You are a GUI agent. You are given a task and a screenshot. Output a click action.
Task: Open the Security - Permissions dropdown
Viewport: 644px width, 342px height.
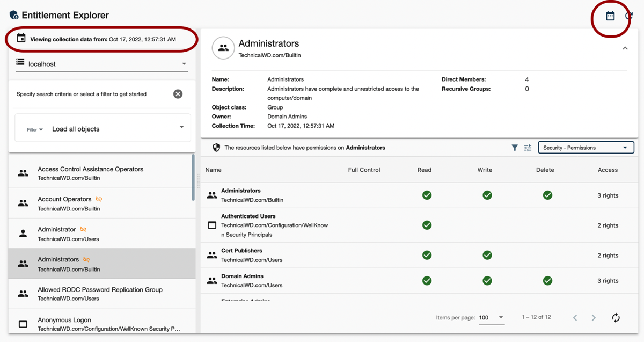click(586, 148)
